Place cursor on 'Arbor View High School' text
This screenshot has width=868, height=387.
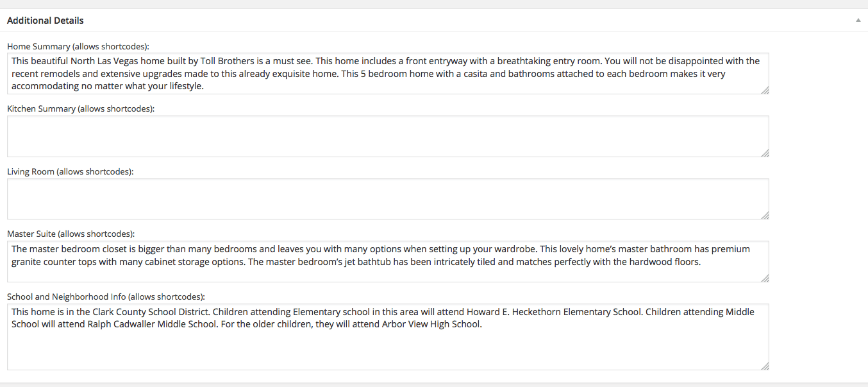coord(431,324)
